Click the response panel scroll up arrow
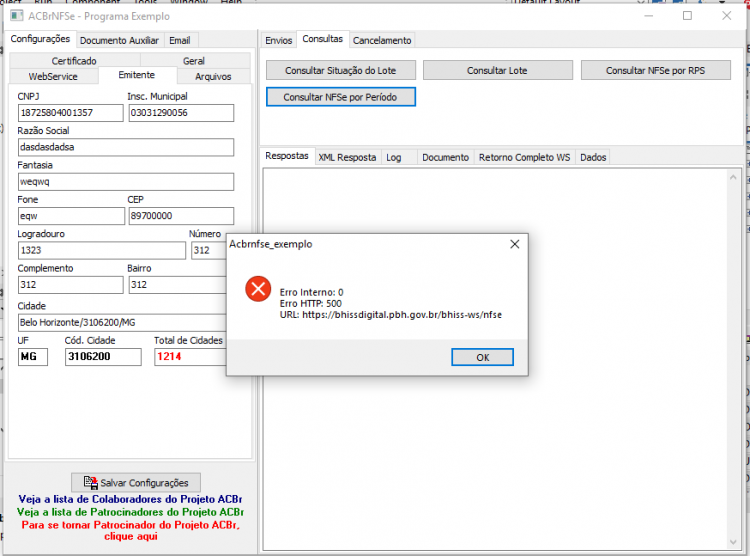Image resolution: width=750 pixels, height=556 pixels. [x=733, y=178]
